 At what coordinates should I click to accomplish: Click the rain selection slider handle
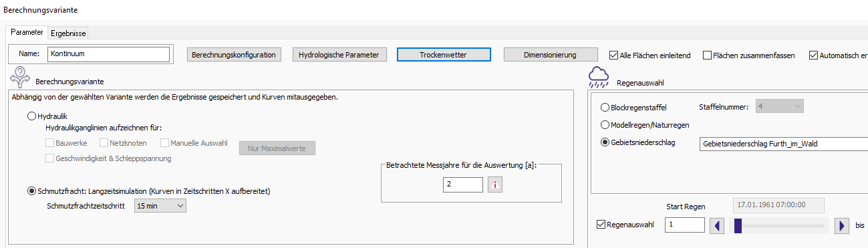[738, 225]
